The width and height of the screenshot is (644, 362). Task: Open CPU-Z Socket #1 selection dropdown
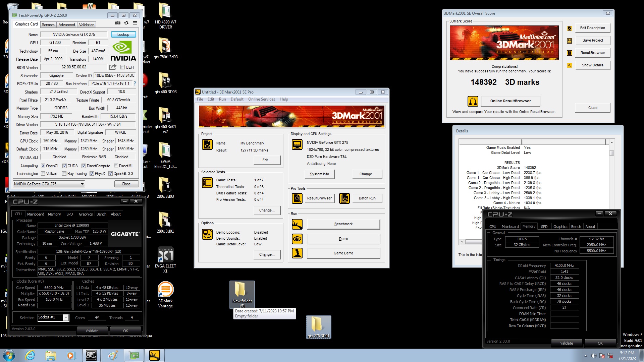(53, 317)
